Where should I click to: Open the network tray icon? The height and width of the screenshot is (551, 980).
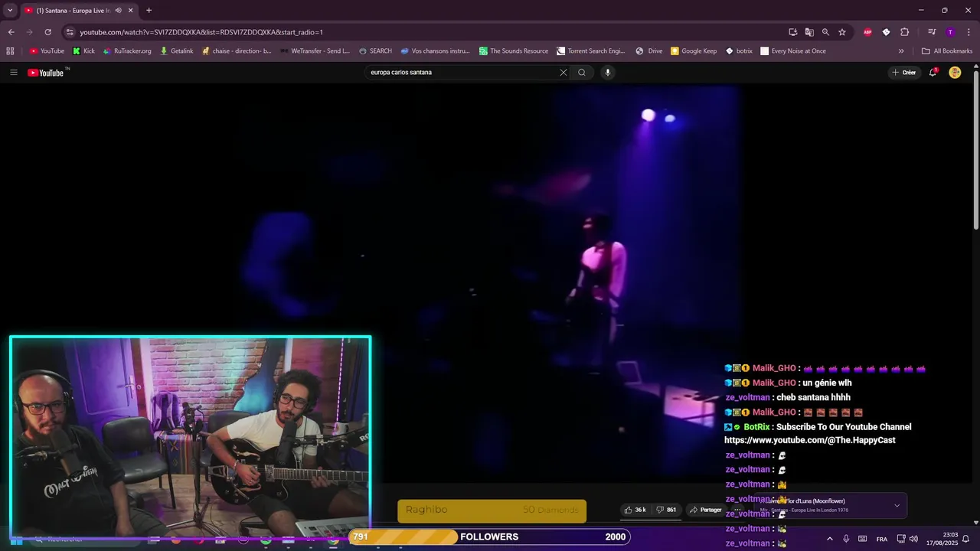tap(901, 540)
